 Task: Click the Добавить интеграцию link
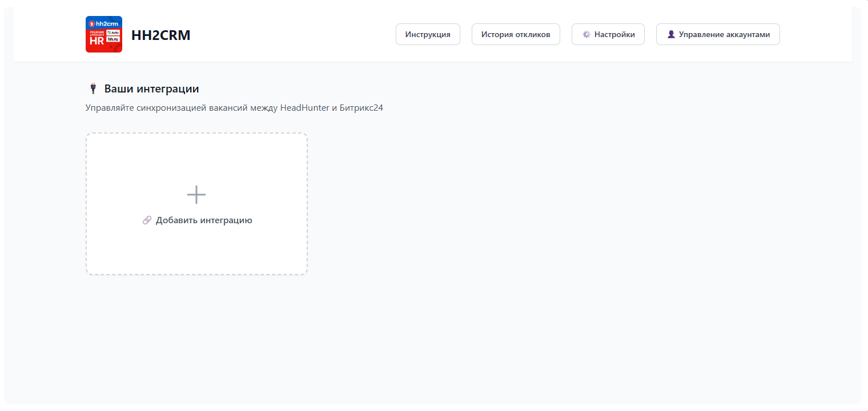coord(203,220)
